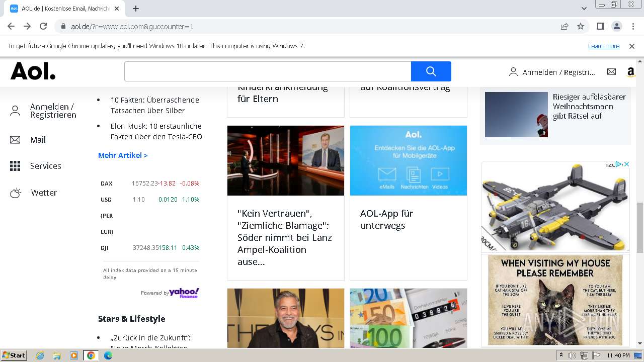Image resolution: width=644 pixels, height=362 pixels.
Task: Dismiss the Chrome update notice bar
Action: point(632,46)
